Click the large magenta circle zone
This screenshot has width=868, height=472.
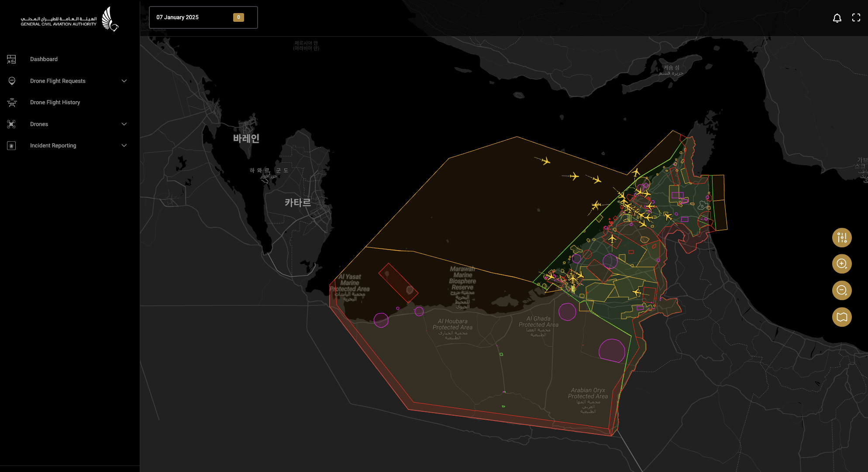pyautogui.click(x=612, y=351)
